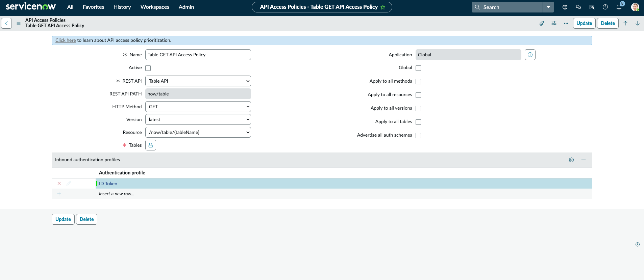This screenshot has height=280, width=644.
Task: Open the ID Token authentication profile
Action: (x=108, y=184)
